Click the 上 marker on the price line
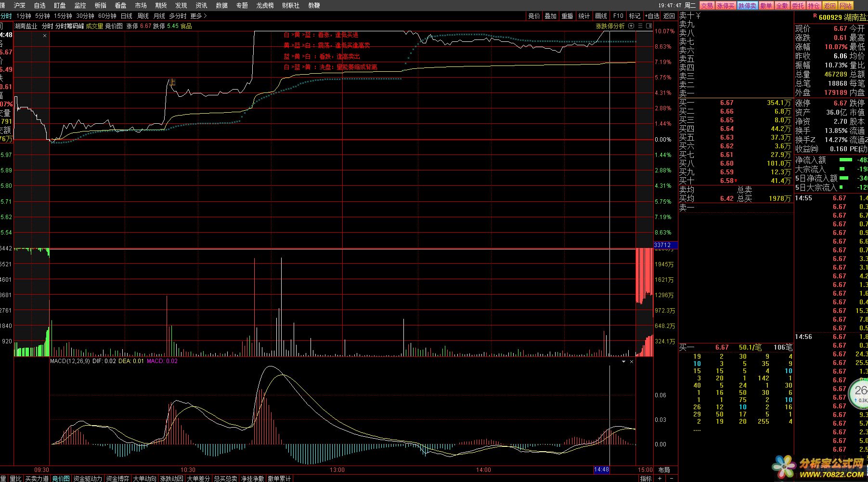 coord(172,82)
